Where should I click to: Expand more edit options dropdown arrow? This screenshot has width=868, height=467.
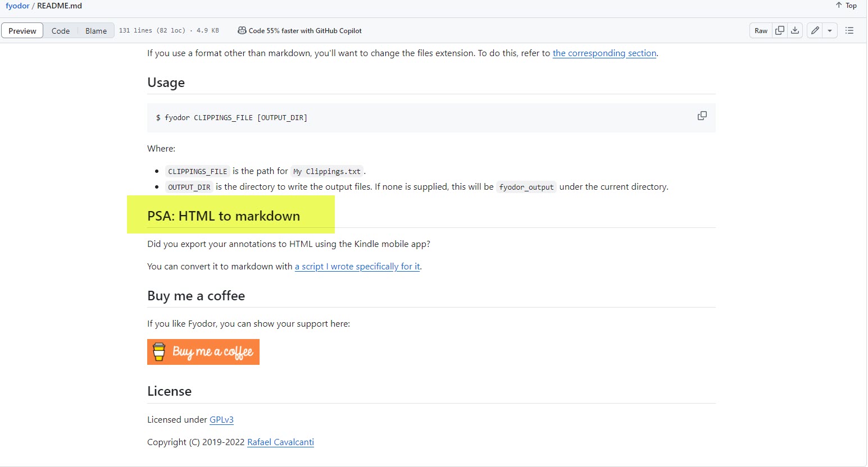pos(830,31)
